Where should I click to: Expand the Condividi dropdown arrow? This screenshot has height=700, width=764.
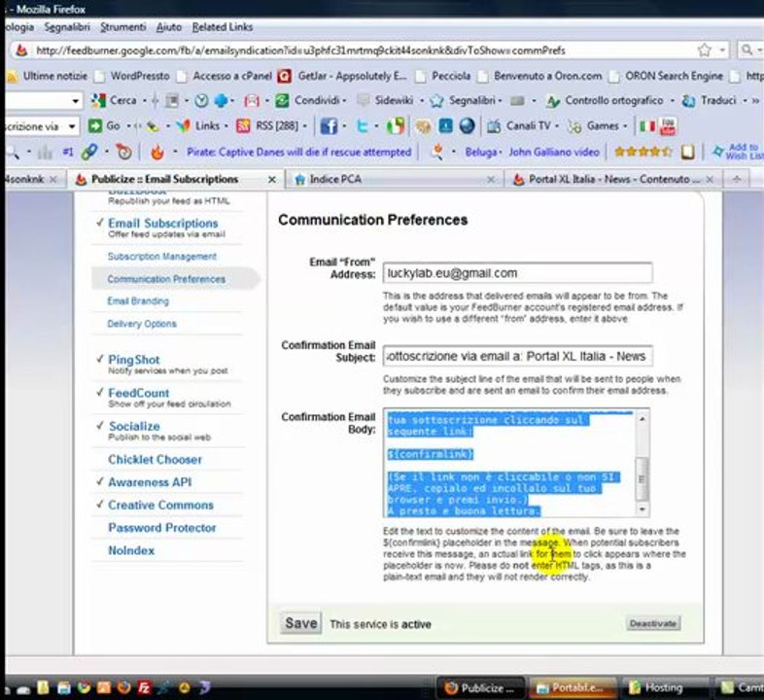(x=344, y=101)
